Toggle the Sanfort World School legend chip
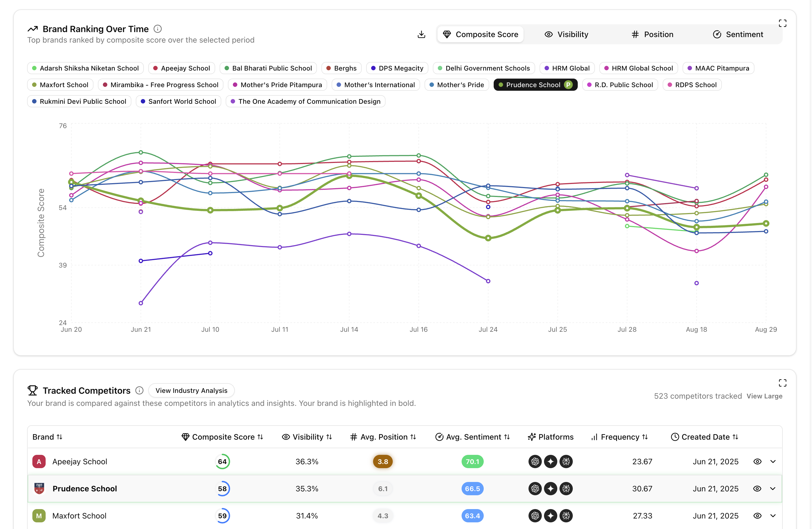 178,101
